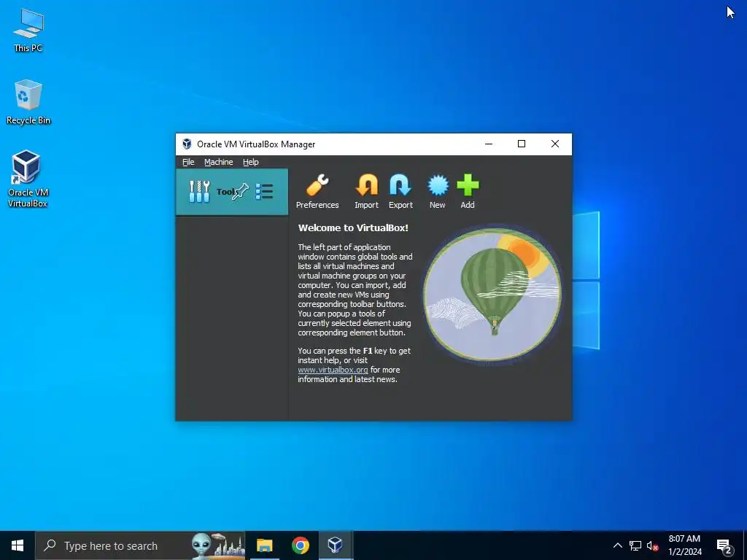747x560 pixels.
Task: Click the green Add machine icon
Action: click(468, 192)
